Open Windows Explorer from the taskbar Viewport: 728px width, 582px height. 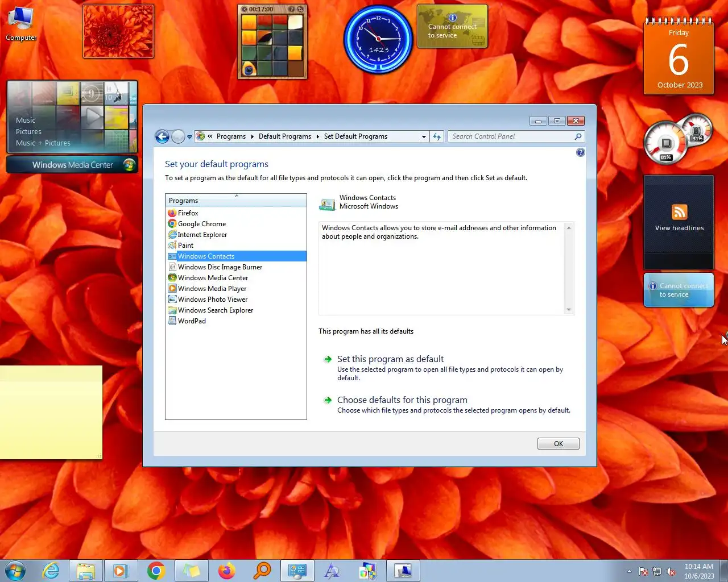(x=86, y=571)
